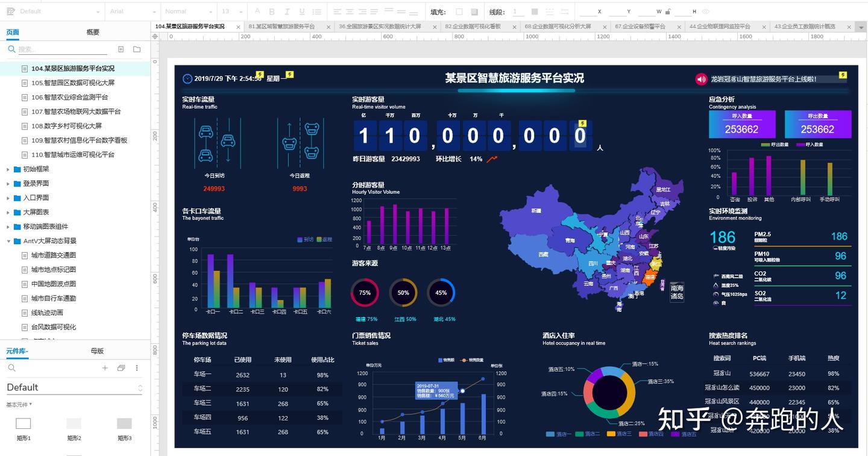Click the Bold formatting icon
Viewport: 868px width, 456px height.
(272, 11)
